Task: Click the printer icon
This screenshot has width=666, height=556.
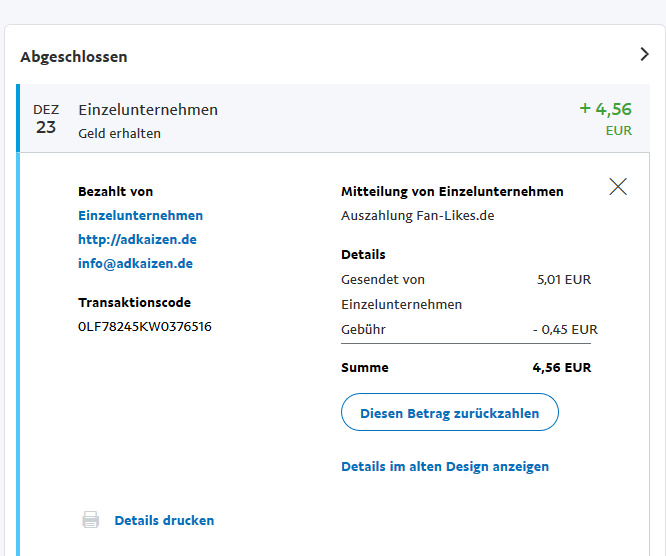Action: (x=91, y=520)
